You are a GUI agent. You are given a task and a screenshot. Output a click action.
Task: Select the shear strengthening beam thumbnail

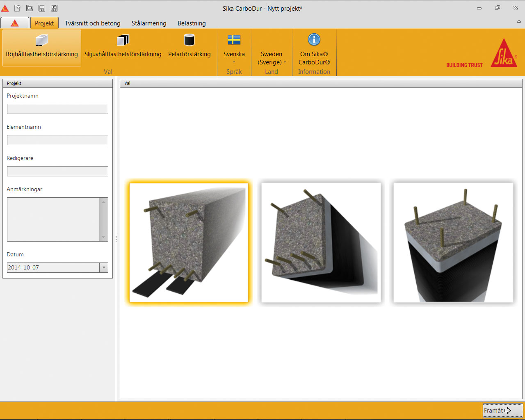coord(321,242)
